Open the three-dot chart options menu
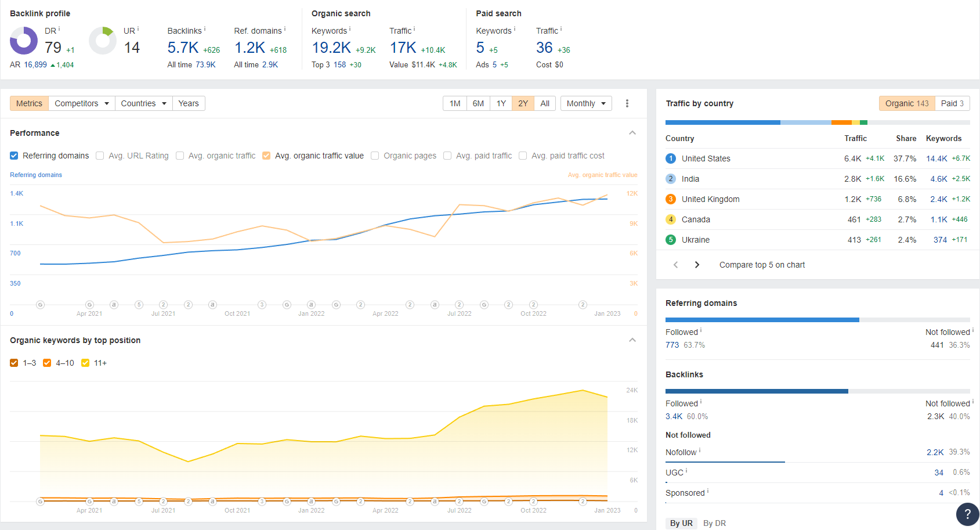The height and width of the screenshot is (530, 980). point(627,103)
